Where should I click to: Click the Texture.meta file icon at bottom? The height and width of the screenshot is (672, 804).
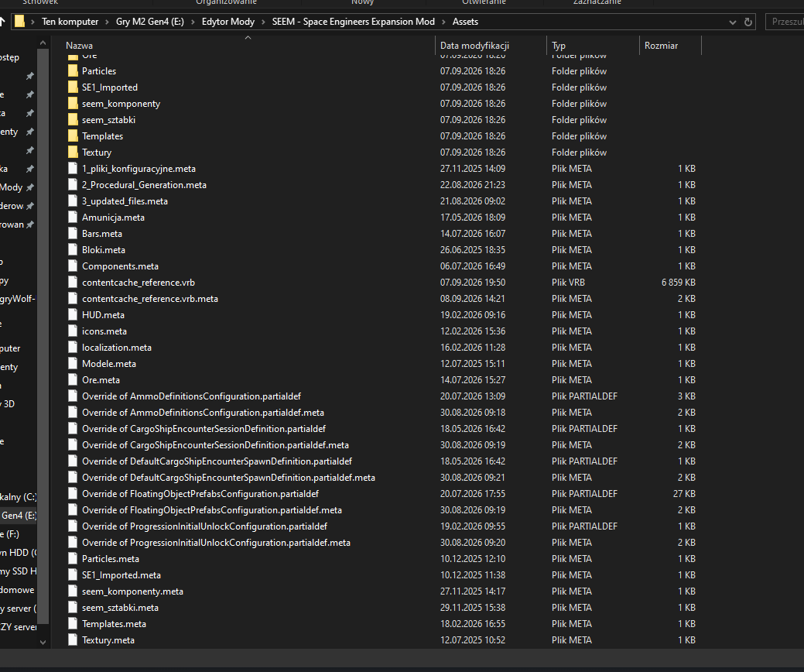point(73,640)
